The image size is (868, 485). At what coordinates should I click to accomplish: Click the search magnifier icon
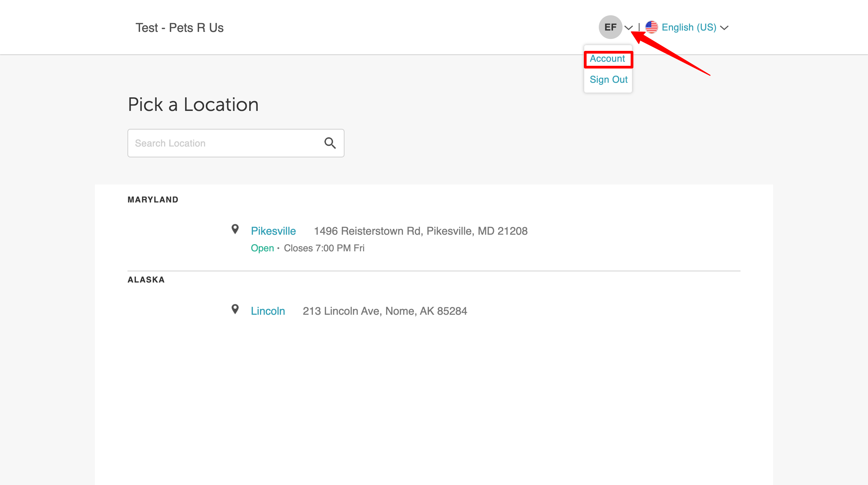pyautogui.click(x=330, y=143)
